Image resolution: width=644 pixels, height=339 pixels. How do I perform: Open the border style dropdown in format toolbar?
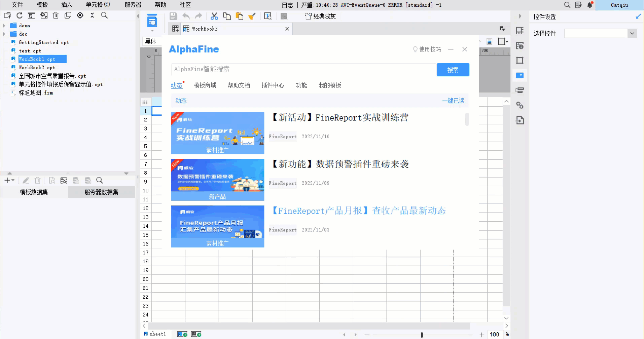(503, 41)
